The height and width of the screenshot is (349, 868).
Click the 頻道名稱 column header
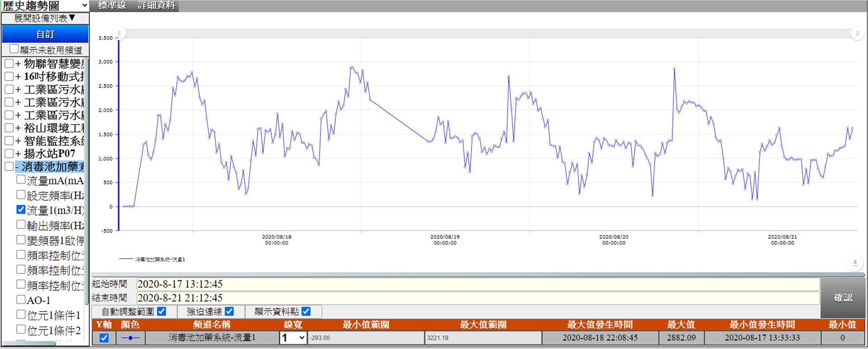[x=212, y=325]
